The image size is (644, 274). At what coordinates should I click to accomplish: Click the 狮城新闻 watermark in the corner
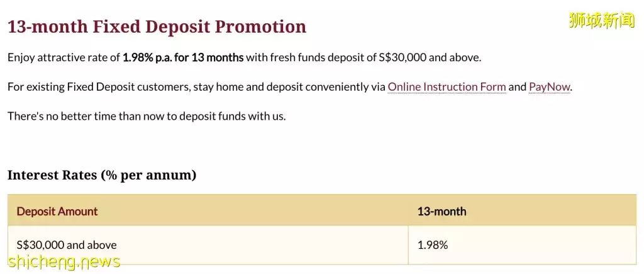pos(601,21)
